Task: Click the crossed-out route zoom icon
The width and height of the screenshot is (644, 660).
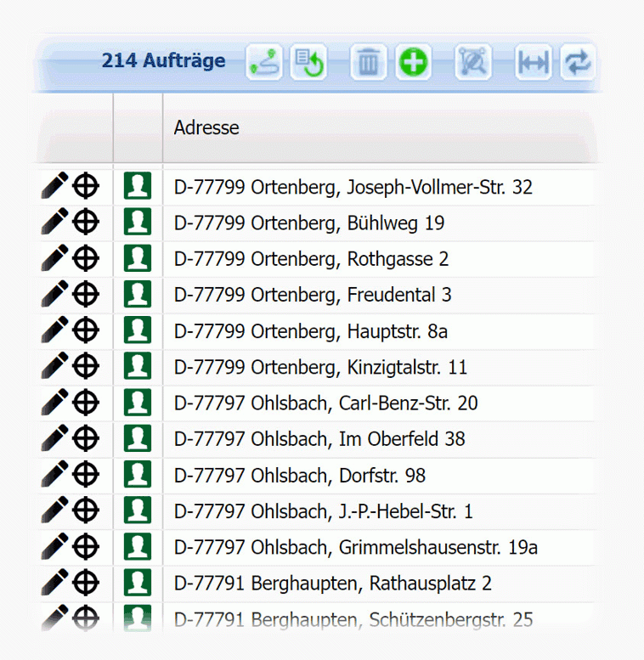Action: tap(472, 63)
